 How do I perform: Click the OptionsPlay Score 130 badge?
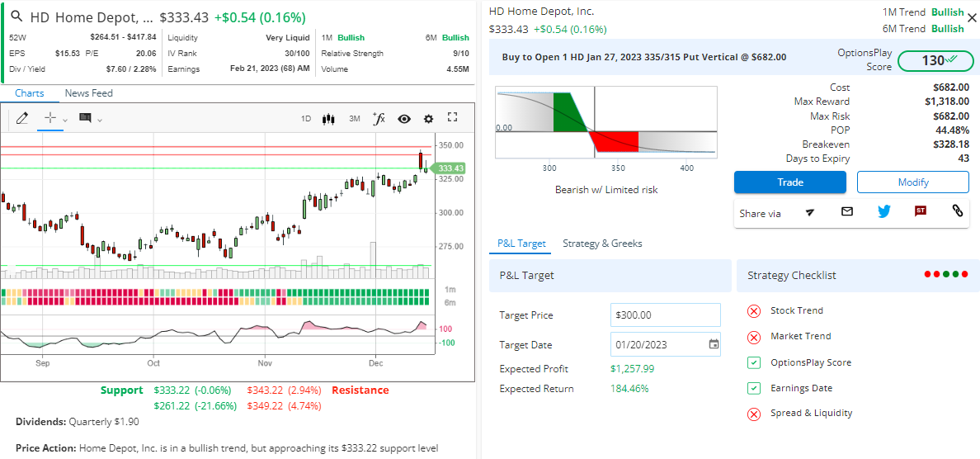pos(935,60)
